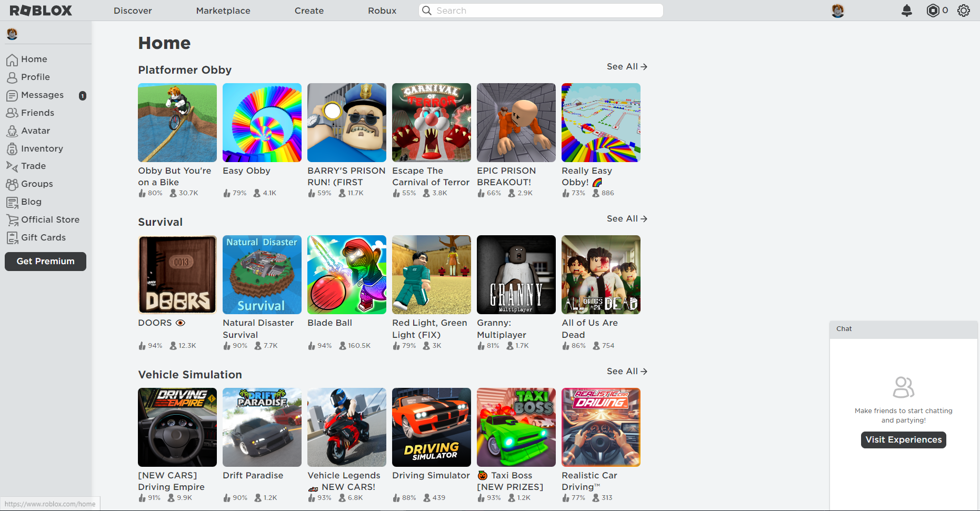
Task: Open Really Easy Obby thumbnail
Action: [x=601, y=123]
